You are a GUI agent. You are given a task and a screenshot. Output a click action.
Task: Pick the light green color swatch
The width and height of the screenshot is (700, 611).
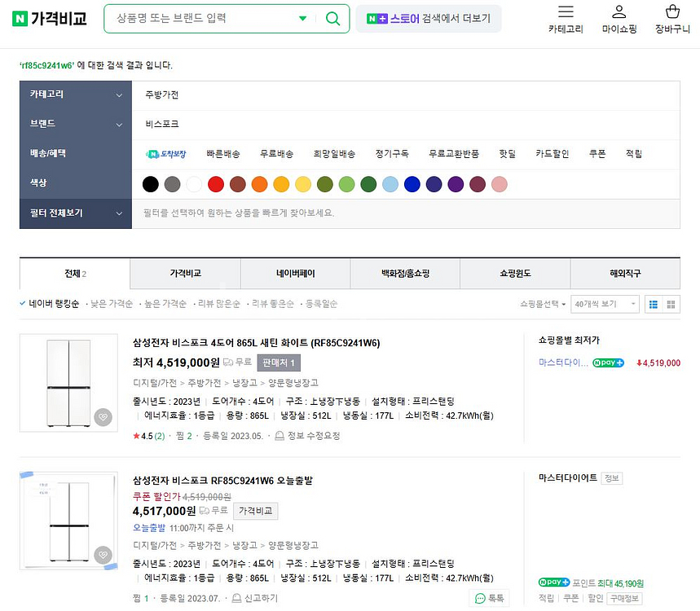pyautogui.click(x=347, y=184)
